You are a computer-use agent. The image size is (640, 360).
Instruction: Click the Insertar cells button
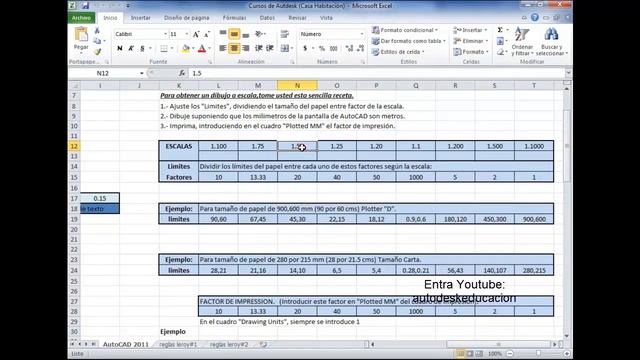click(470, 30)
